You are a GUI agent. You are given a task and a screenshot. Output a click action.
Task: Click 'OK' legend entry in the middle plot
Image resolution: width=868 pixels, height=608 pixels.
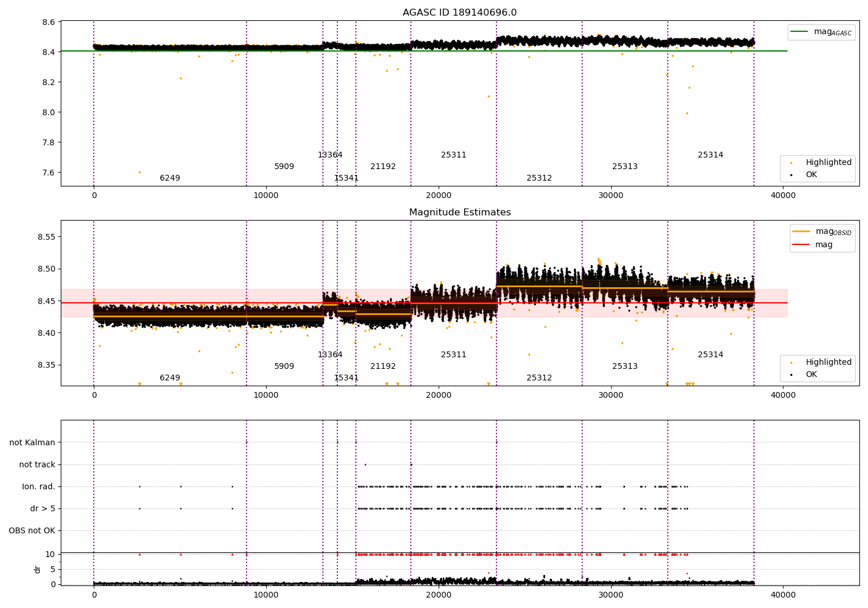(805, 374)
